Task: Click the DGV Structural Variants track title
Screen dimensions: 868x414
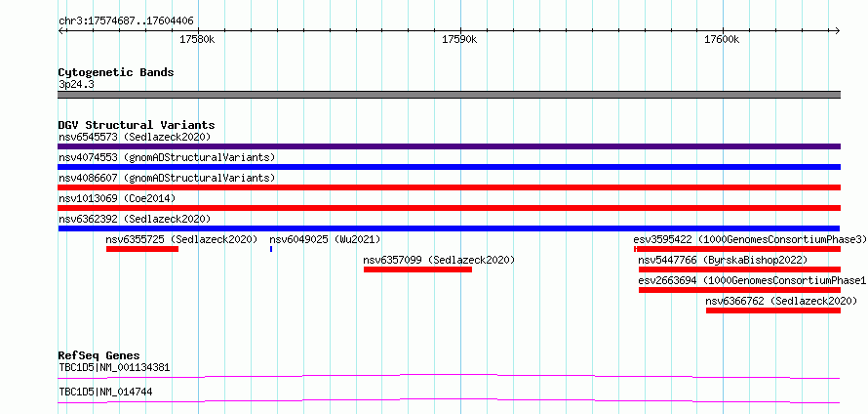Action: point(137,125)
